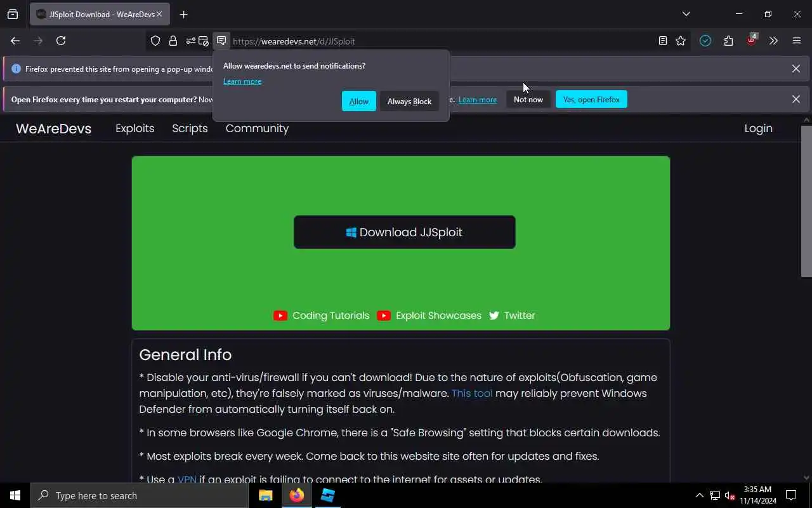Allow wearedevs.net notifications
The image size is (812, 508).
(358, 101)
